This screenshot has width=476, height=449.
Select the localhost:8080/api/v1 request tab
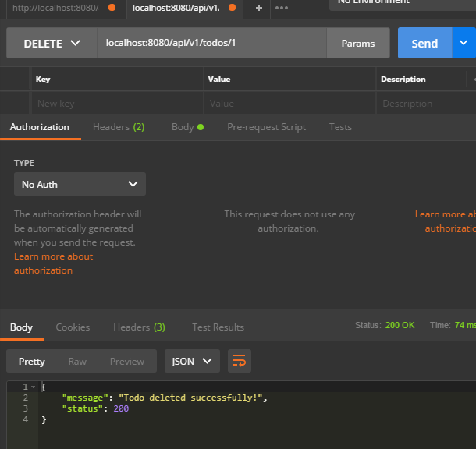click(184, 8)
